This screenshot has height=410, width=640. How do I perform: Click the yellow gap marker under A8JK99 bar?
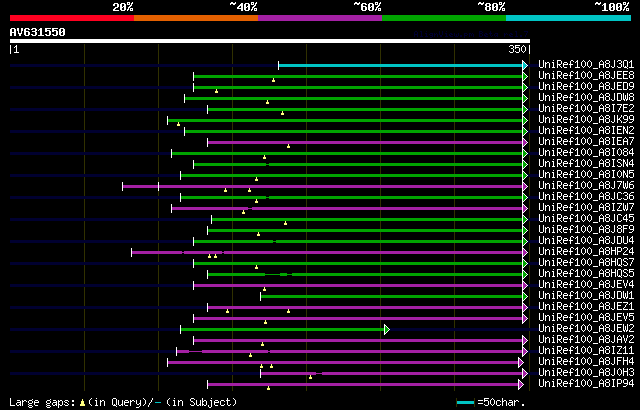tap(178, 124)
